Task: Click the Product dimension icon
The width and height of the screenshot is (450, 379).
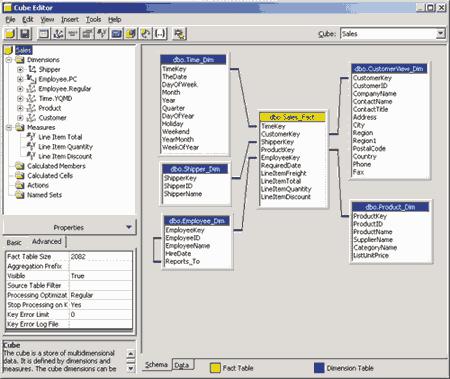Action: (31, 108)
